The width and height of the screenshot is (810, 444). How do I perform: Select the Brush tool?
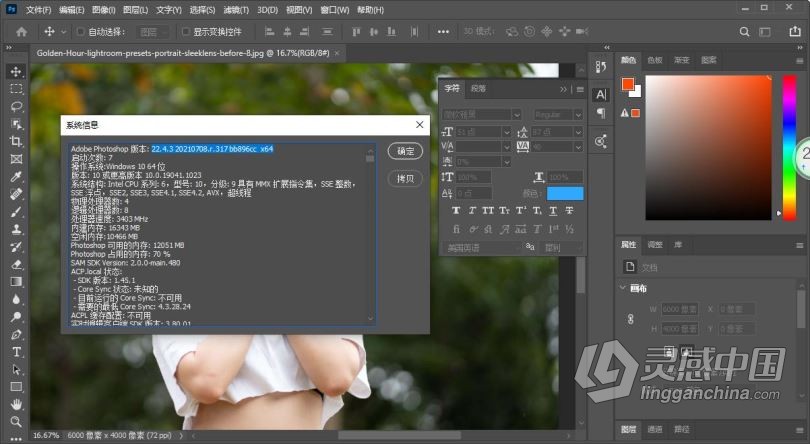pyautogui.click(x=16, y=212)
